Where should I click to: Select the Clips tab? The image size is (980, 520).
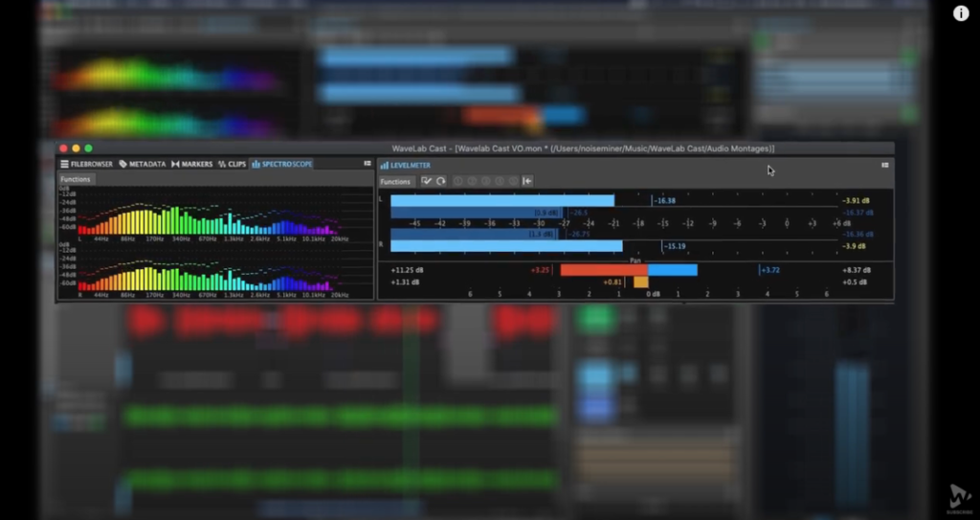[x=232, y=164]
